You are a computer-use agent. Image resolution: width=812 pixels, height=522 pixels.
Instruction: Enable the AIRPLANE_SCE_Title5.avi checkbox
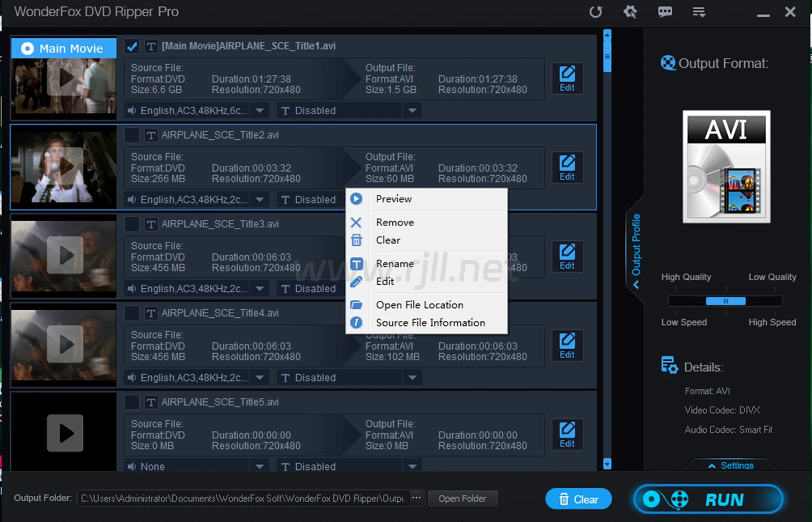point(132,402)
